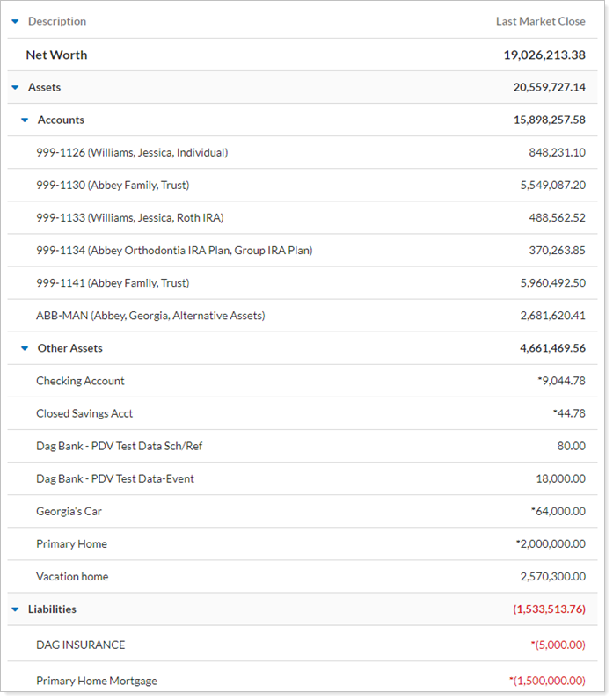Select the DAG INSURANCE liability

(x=80, y=645)
